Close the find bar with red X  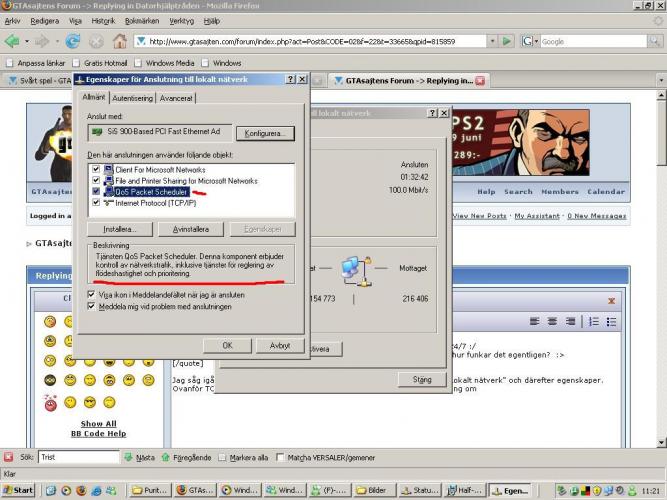pyautogui.click(x=9, y=457)
